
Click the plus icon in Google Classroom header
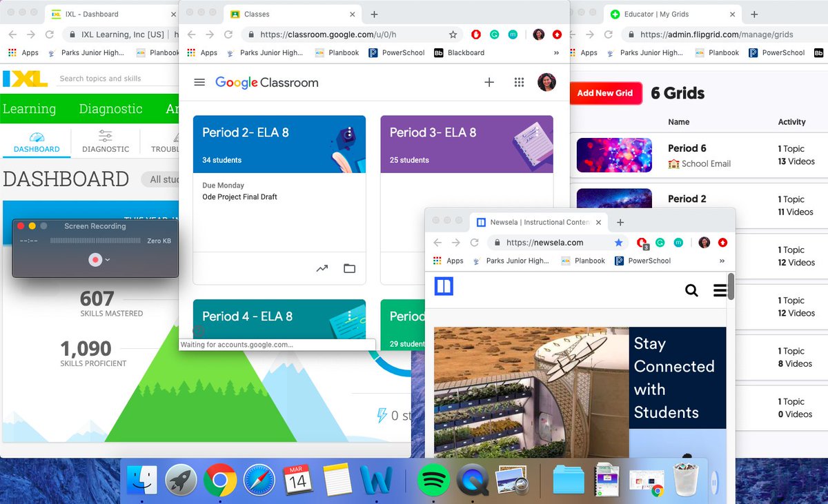(489, 82)
